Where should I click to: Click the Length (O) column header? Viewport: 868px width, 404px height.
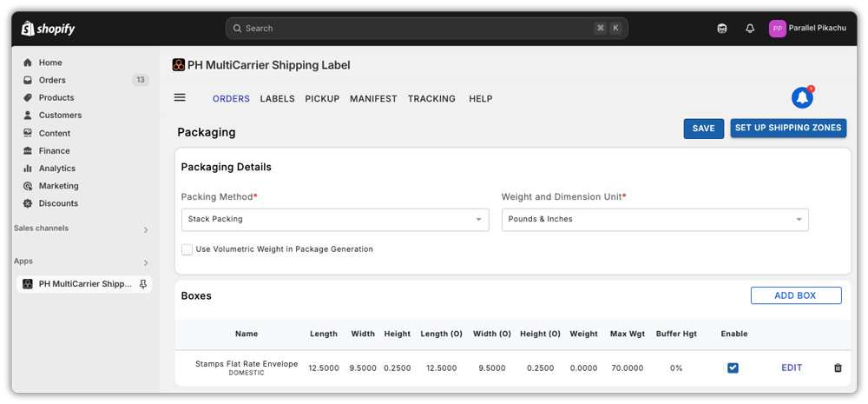pos(441,334)
